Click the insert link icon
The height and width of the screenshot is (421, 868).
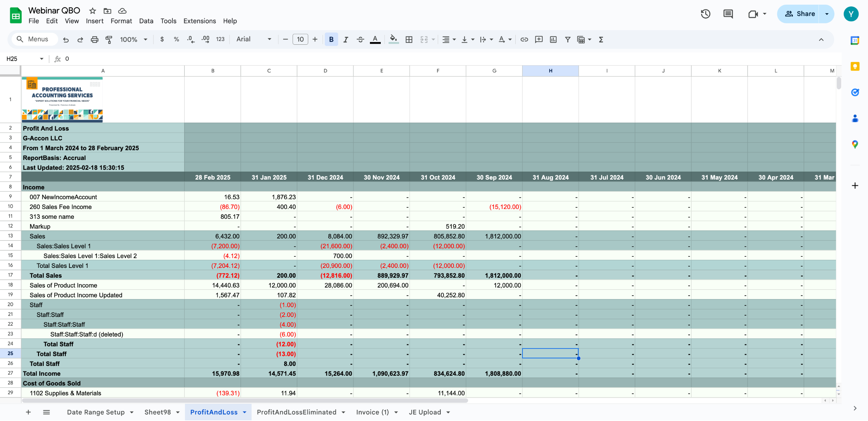(524, 40)
